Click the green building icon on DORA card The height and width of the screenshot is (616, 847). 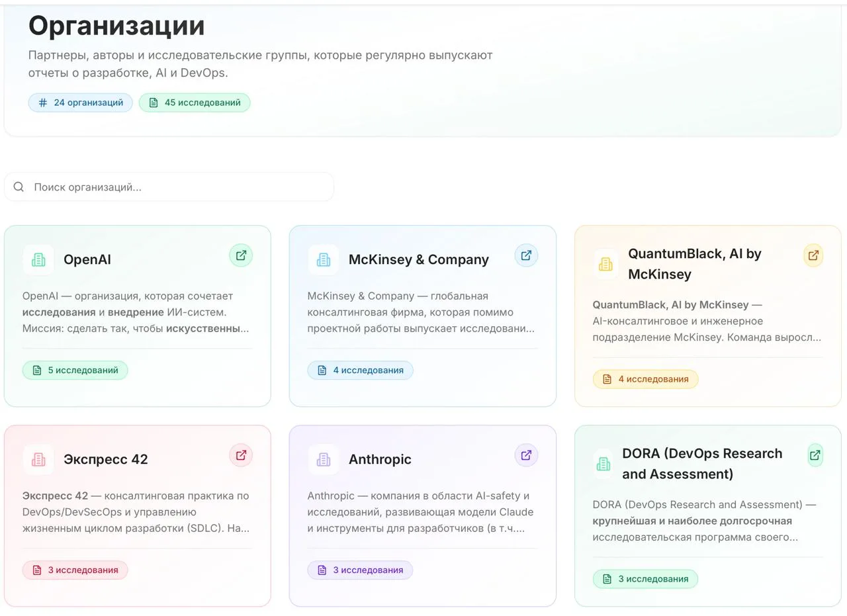coord(603,464)
